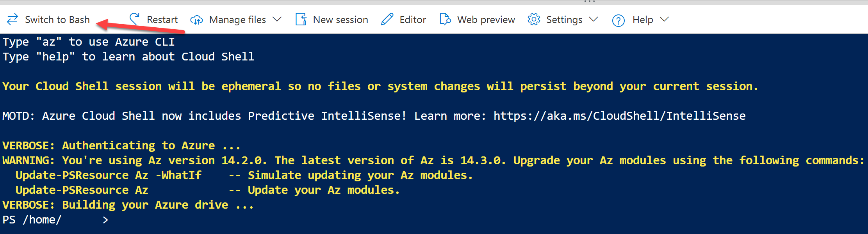Open Manage files via the cloud icon
868x234 pixels.
point(197,19)
